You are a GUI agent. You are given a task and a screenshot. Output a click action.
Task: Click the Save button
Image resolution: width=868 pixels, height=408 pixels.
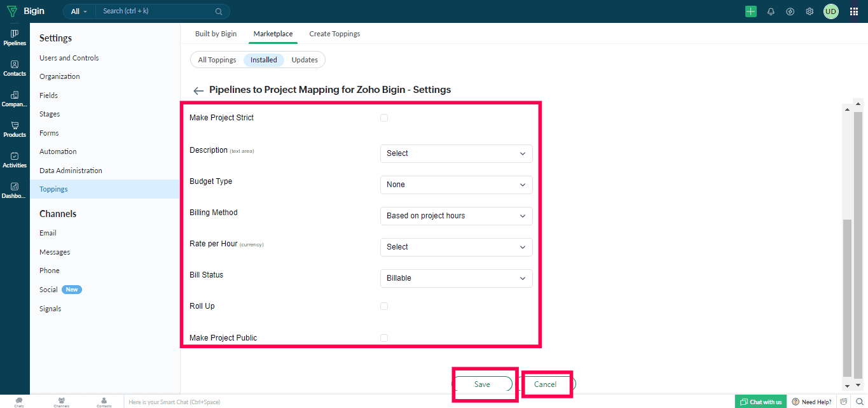pyautogui.click(x=482, y=384)
